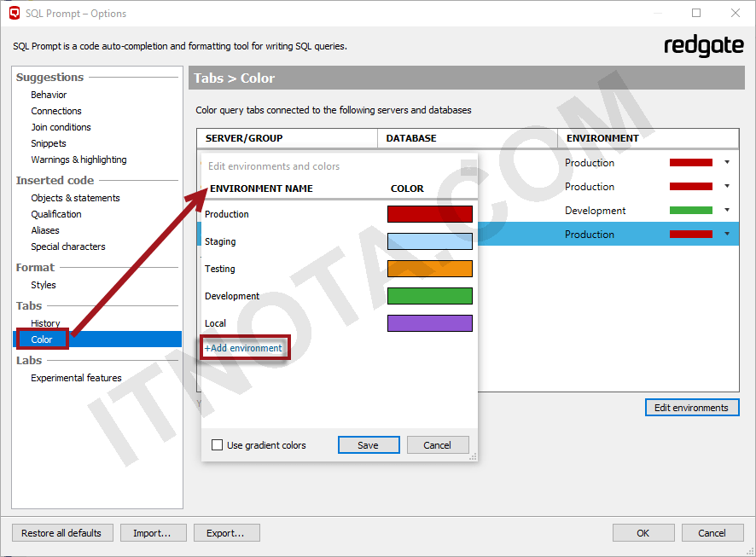Viewport: 756px width, 557px height.
Task: Open Experimental features under Labs
Action: [76, 378]
